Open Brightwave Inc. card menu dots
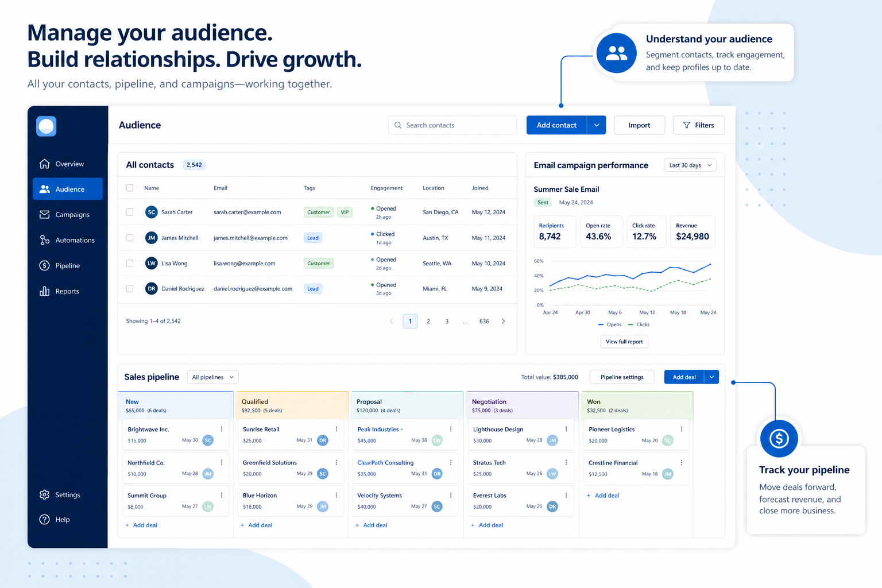 point(222,429)
